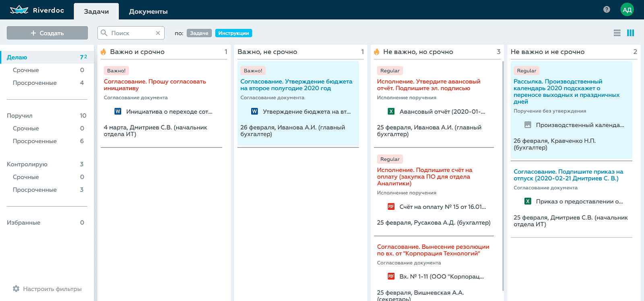Open attachment Счёт на оплату № 15
644x301 pixels.
pos(443,207)
